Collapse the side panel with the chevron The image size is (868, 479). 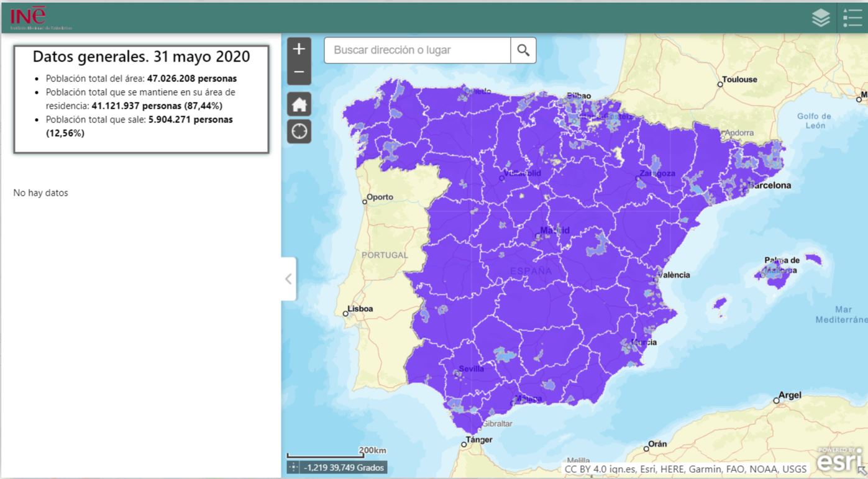pos(288,279)
